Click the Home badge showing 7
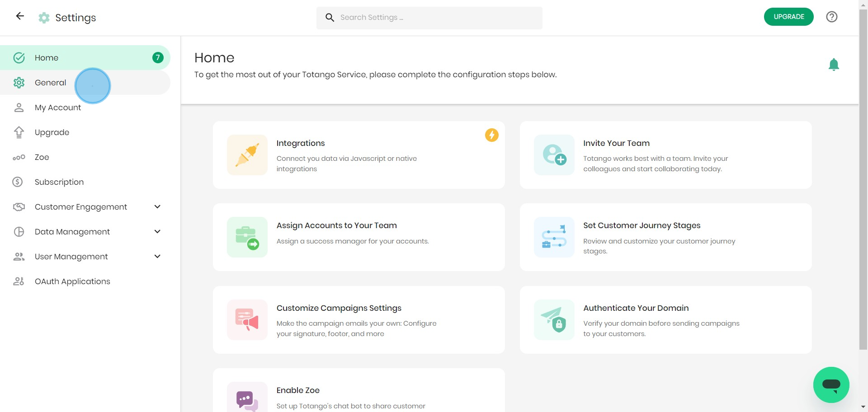 (158, 58)
